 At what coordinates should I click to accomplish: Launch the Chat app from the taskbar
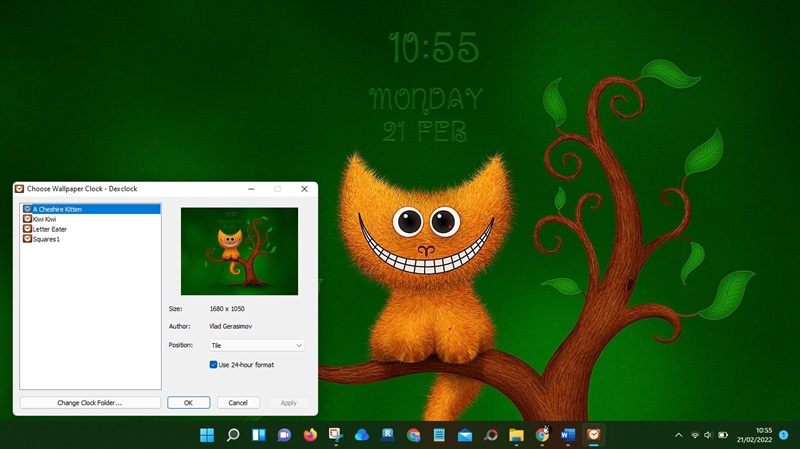(284, 435)
